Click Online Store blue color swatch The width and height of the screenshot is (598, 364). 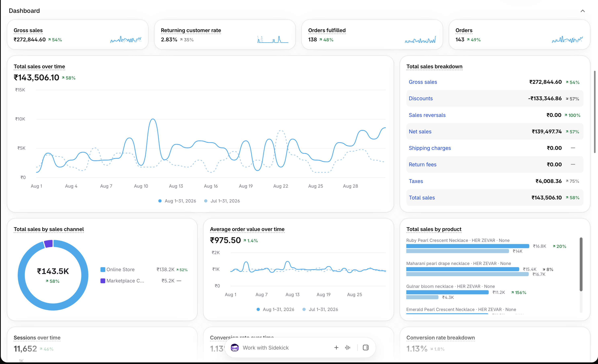tap(103, 270)
